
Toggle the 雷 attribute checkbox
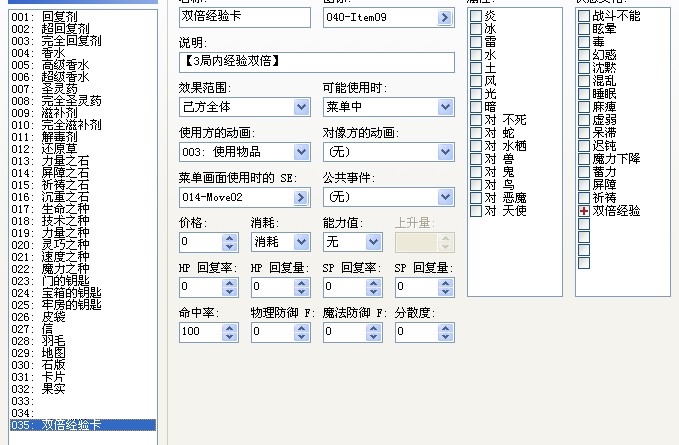(476, 42)
